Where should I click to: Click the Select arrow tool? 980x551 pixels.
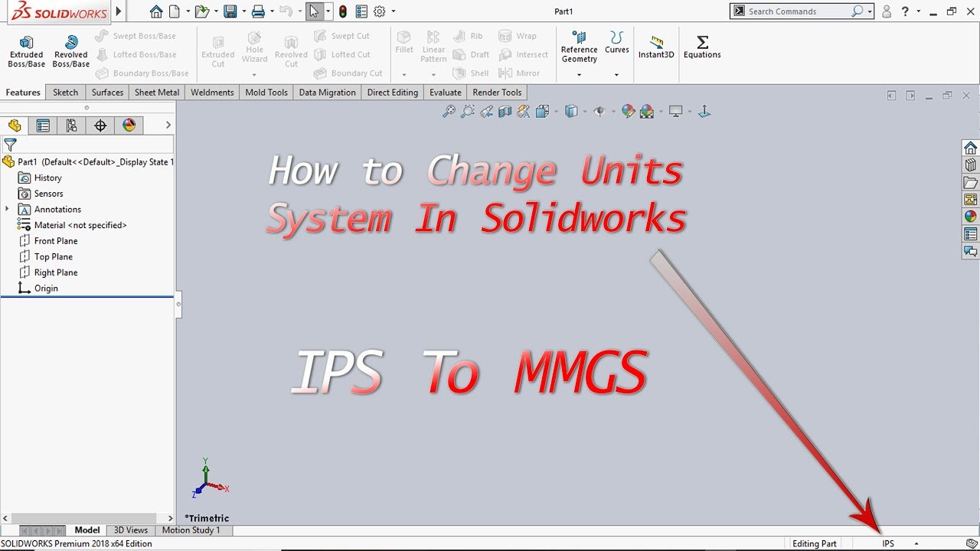314,11
